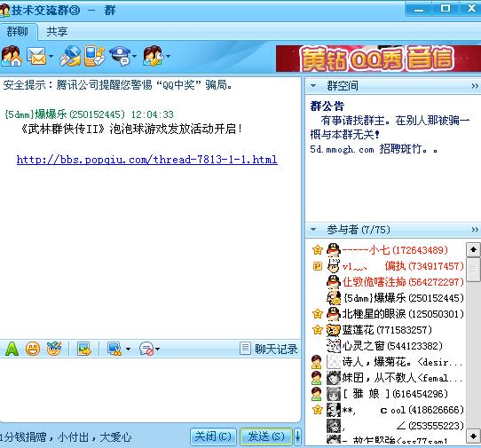The width and height of the screenshot is (481, 448).
Task: Open the bbs.popqiu.com thread link
Action: (x=147, y=160)
